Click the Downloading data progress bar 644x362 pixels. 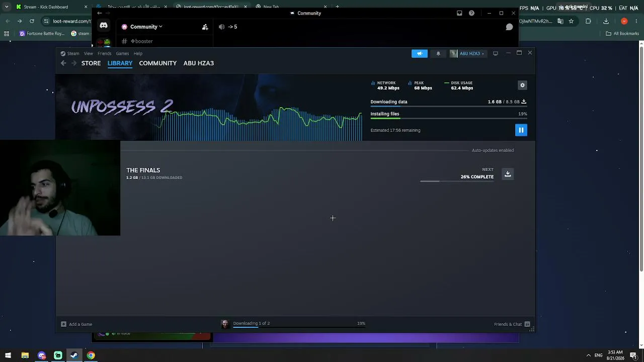tap(448, 107)
